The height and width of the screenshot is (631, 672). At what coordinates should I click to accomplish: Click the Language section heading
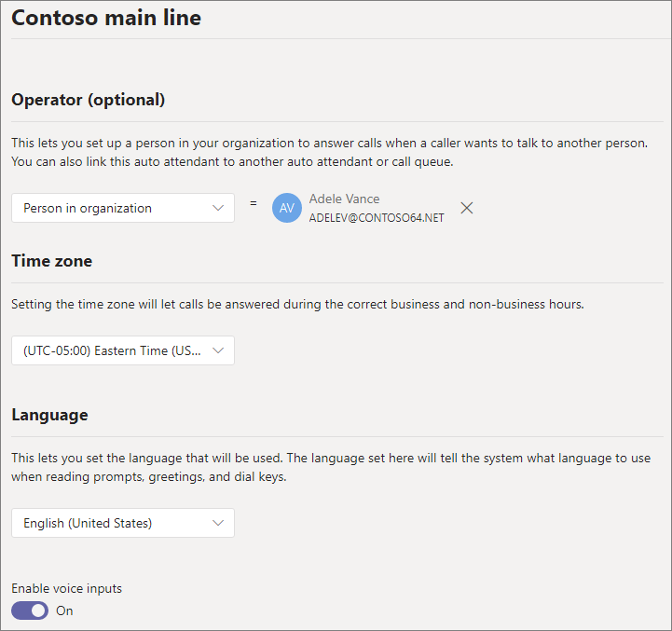[49, 415]
